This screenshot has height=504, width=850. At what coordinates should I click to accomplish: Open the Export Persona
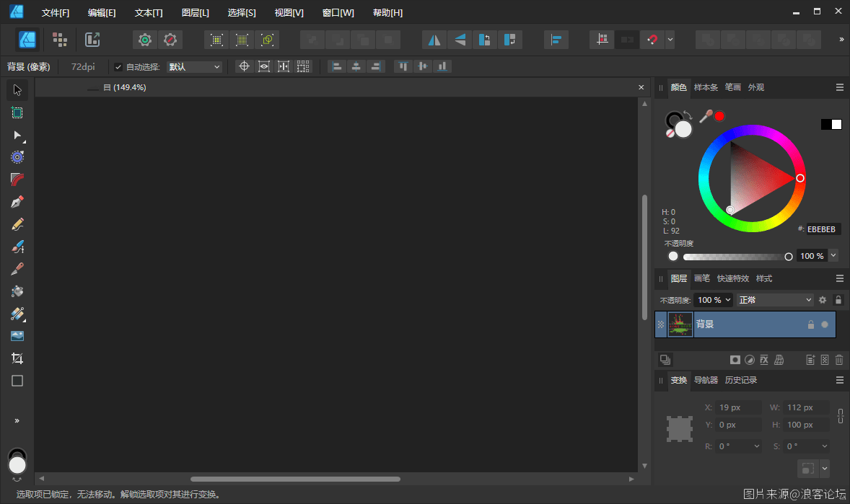coord(92,40)
